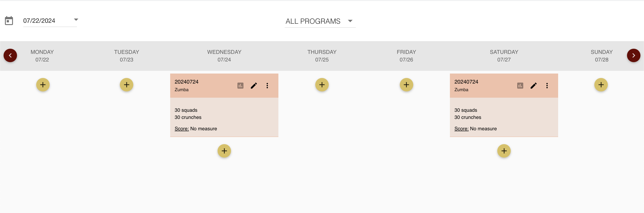The image size is (644, 213).
Task: Add another workout below Saturday's card
Action: [x=504, y=151]
